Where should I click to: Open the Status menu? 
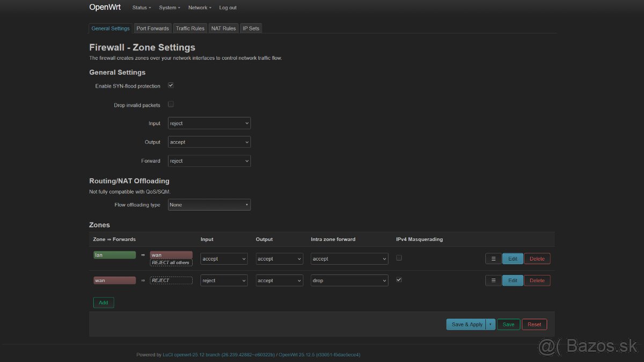[142, 8]
